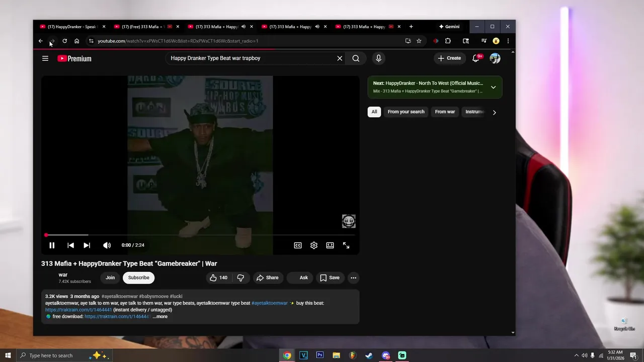
Task: Open free download traktrain link
Action: tap(118, 317)
